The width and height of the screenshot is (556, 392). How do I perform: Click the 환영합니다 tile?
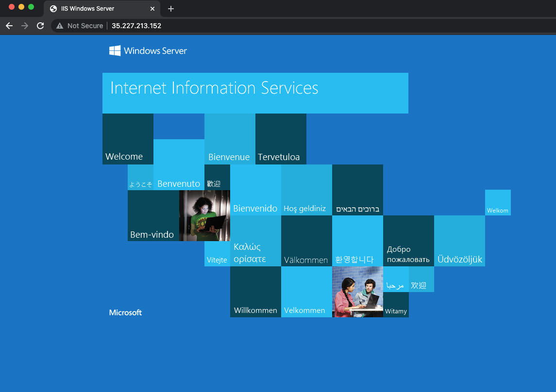pos(357,241)
